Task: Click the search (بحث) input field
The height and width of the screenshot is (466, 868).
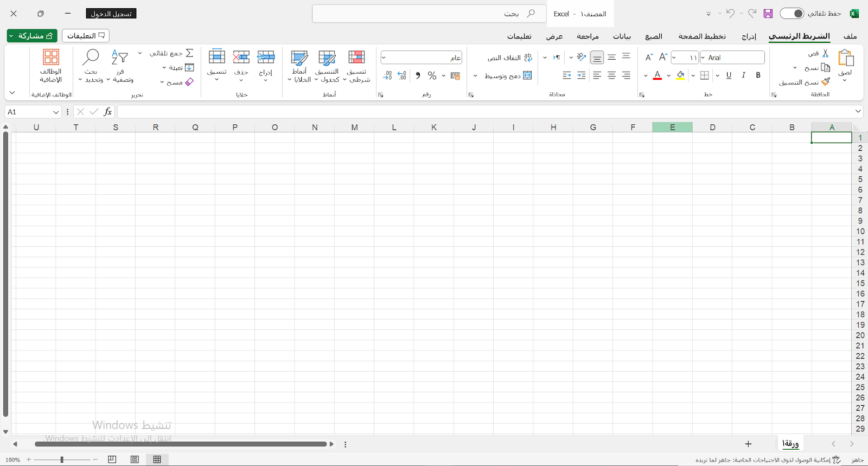Action: tap(429, 14)
